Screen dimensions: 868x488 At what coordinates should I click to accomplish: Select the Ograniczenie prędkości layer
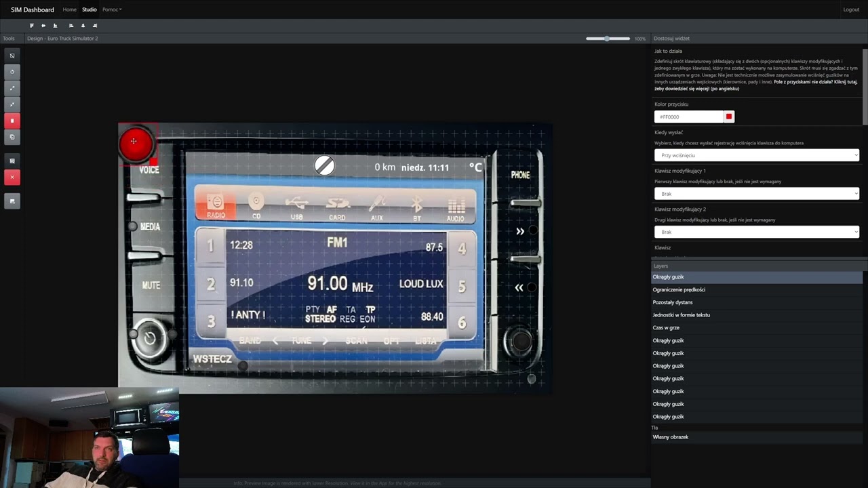757,289
